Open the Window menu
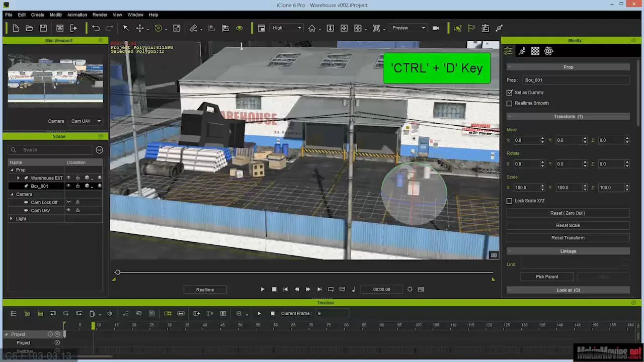Screen dimensions: 644x362 coord(135,15)
